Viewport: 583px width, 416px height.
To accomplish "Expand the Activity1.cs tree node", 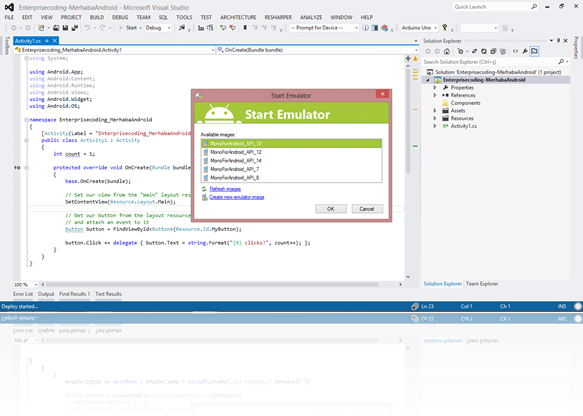I will pos(435,126).
